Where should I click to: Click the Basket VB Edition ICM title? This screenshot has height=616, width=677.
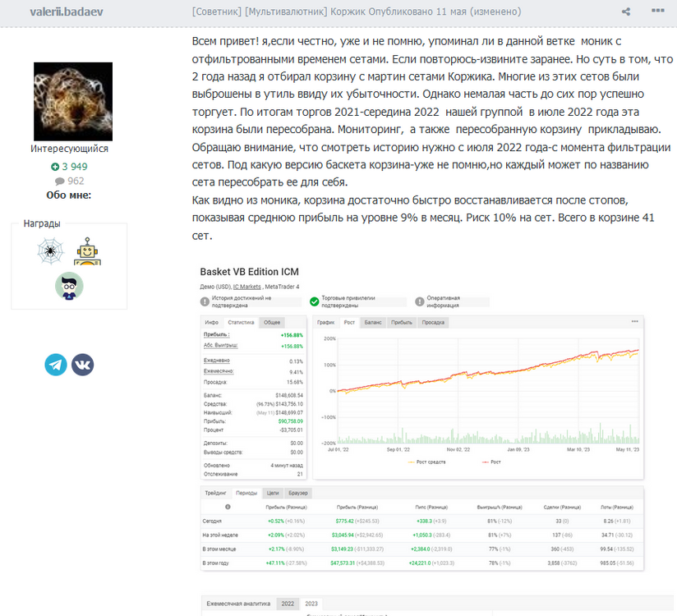[x=249, y=272]
